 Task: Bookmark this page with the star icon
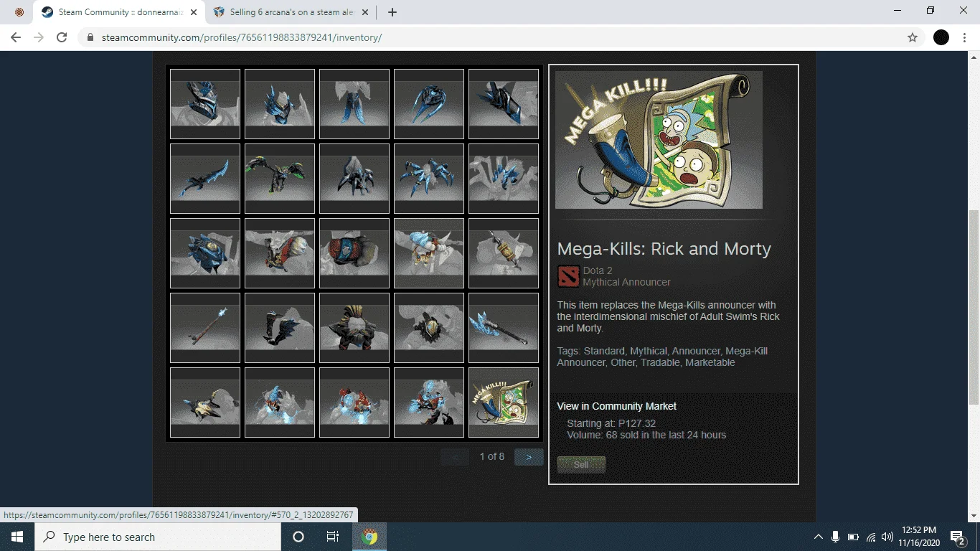click(x=913, y=37)
